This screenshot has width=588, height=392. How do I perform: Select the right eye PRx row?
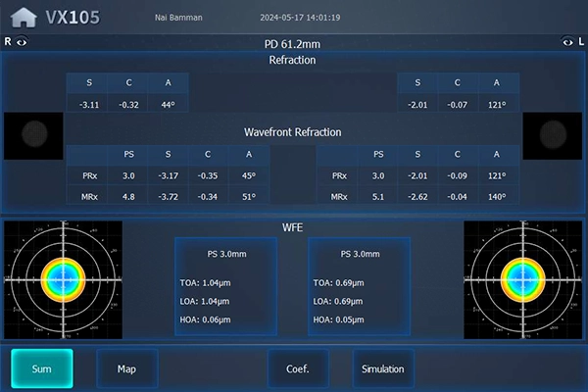pyautogui.click(x=165, y=176)
